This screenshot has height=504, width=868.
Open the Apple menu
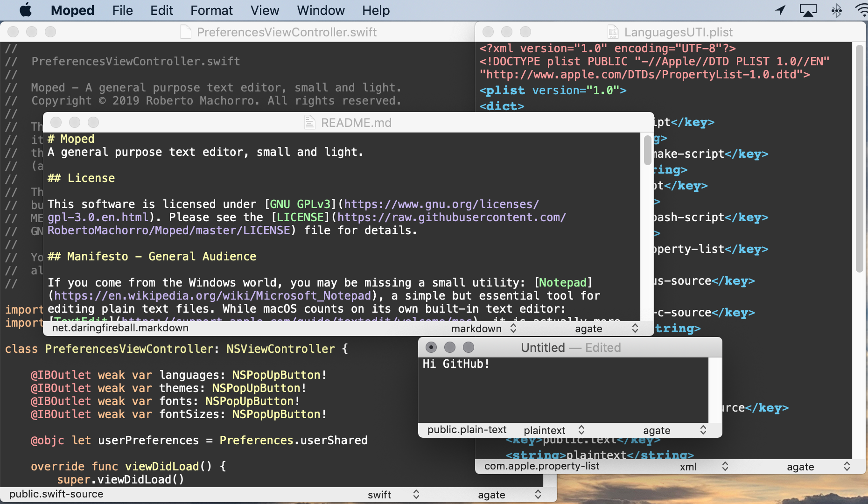click(26, 10)
